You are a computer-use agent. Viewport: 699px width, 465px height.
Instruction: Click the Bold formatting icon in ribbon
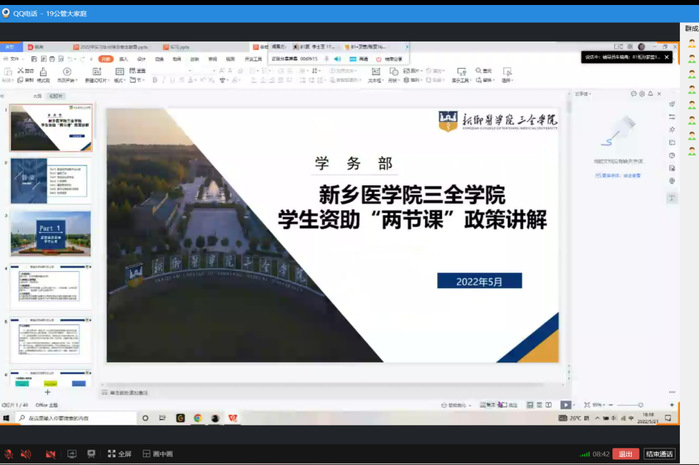pyautogui.click(x=155, y=80)
